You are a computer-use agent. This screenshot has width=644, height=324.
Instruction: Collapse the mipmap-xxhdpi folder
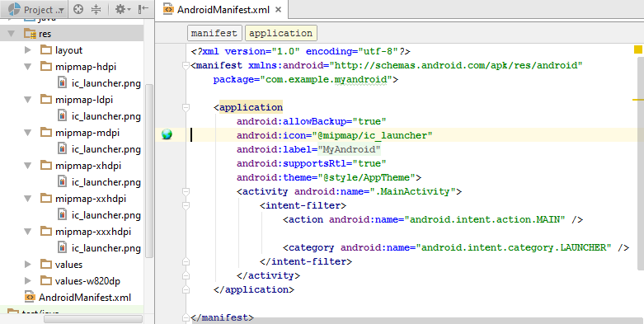28,199
